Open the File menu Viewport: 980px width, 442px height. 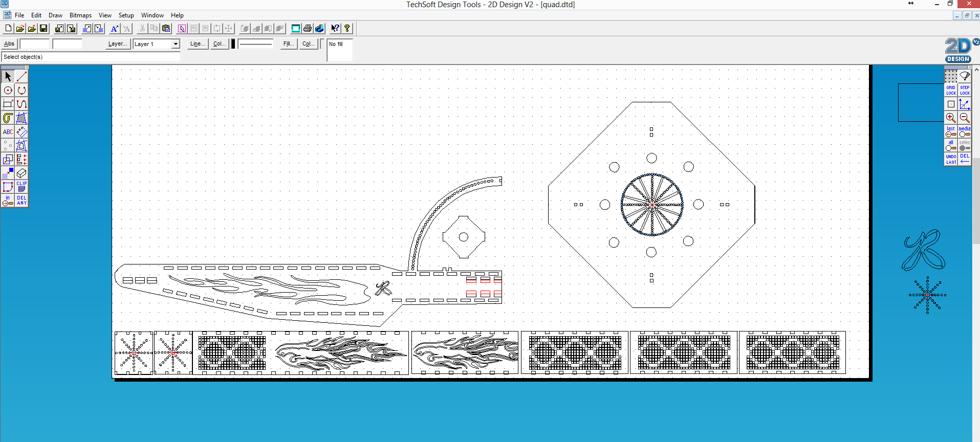[x=19, y=15]
